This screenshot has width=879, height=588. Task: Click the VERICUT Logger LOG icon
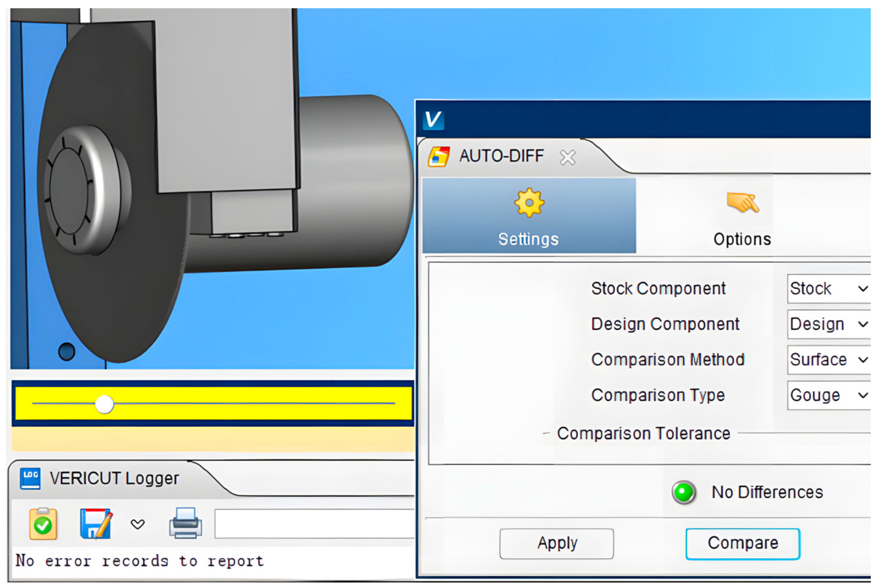[30, 478]
